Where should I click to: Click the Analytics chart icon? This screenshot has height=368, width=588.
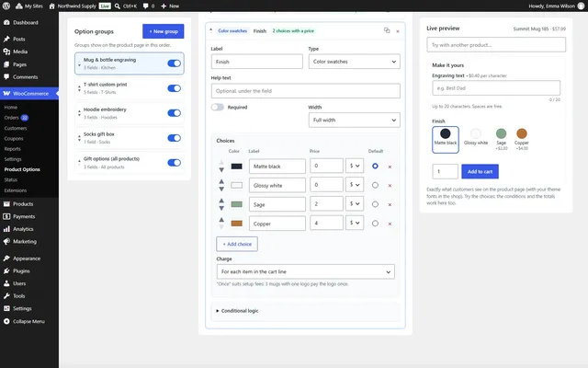(x=6, y=229)
